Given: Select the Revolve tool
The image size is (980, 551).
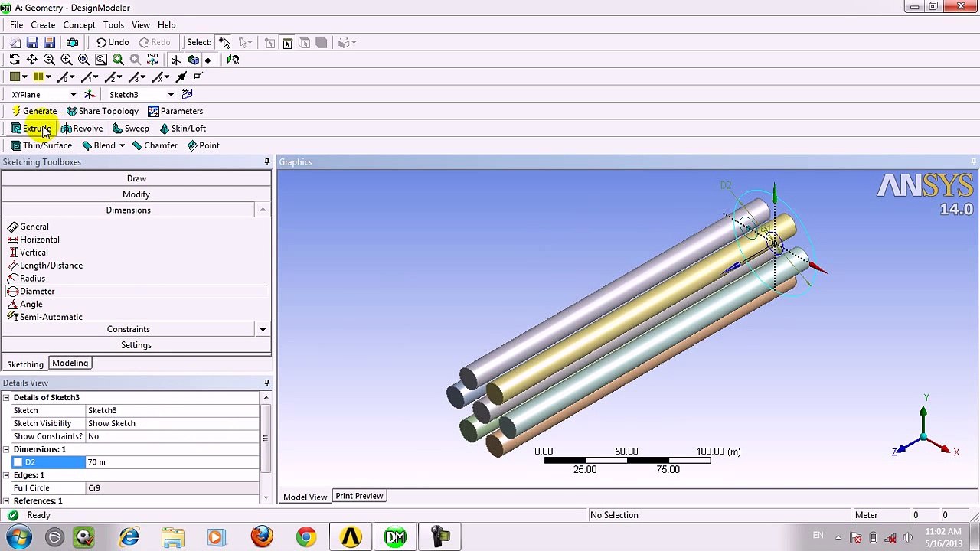Looking at the screenshot, I should click(81, 129).
